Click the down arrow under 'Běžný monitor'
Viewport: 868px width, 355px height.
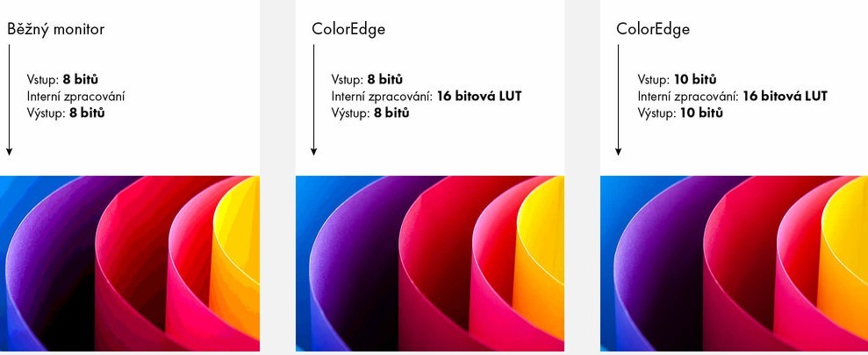coord(9,99)
